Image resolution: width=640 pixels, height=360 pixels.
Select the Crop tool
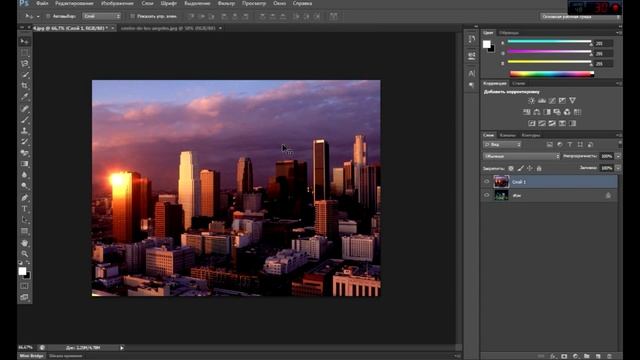pos(24,86)
